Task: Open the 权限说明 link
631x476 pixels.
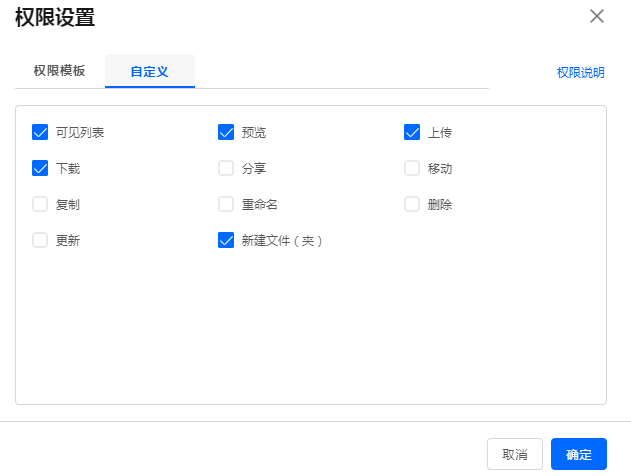Action: click(x=580, y=72)
